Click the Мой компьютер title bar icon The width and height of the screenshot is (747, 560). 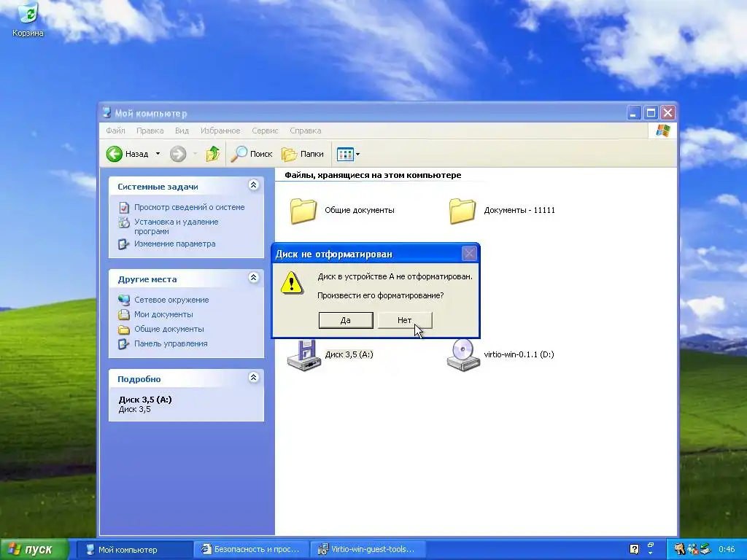[107, 113]
